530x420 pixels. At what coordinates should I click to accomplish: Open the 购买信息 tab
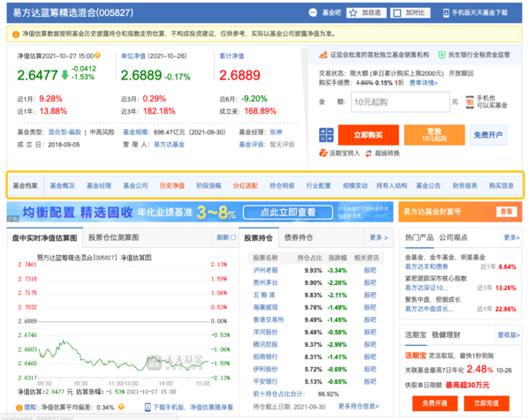[501, 185]
